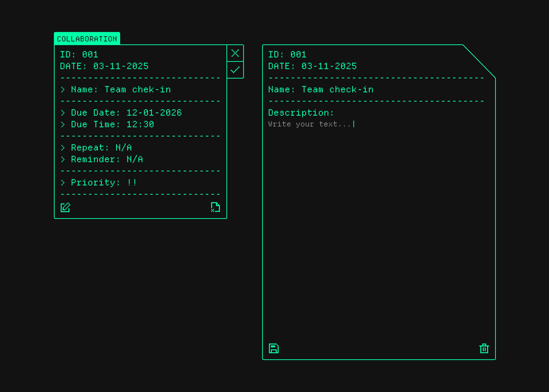Expand the Repeat row chevron
The image size is (549, 392).
[x=63, y=148]
